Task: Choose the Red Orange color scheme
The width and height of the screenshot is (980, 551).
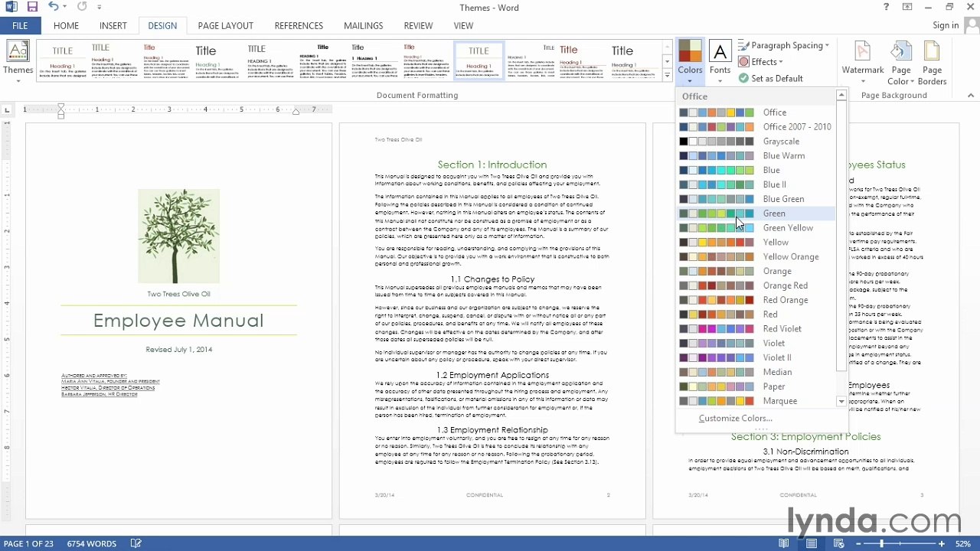Action: [755, 300]
